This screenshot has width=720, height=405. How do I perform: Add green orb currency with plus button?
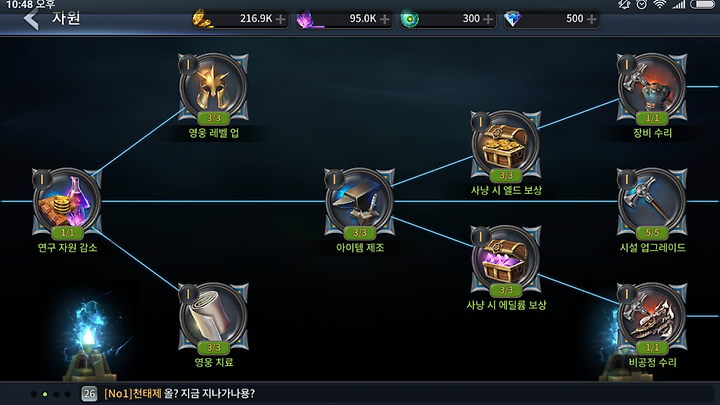[488, 19]
